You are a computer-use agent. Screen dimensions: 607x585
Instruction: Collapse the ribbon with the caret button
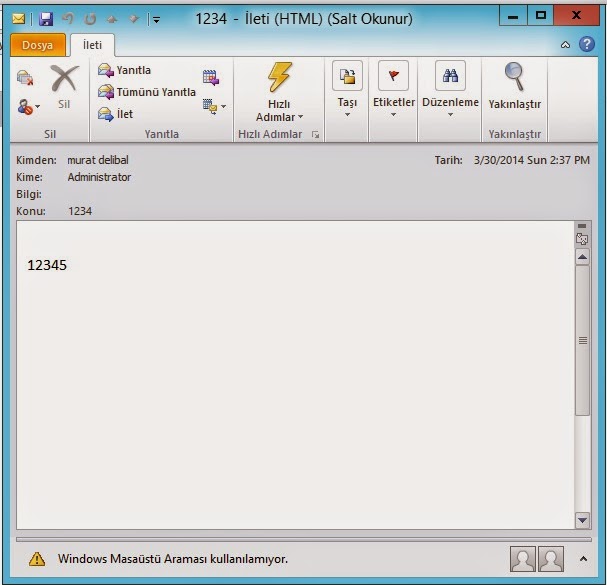[x=565, y=45]
